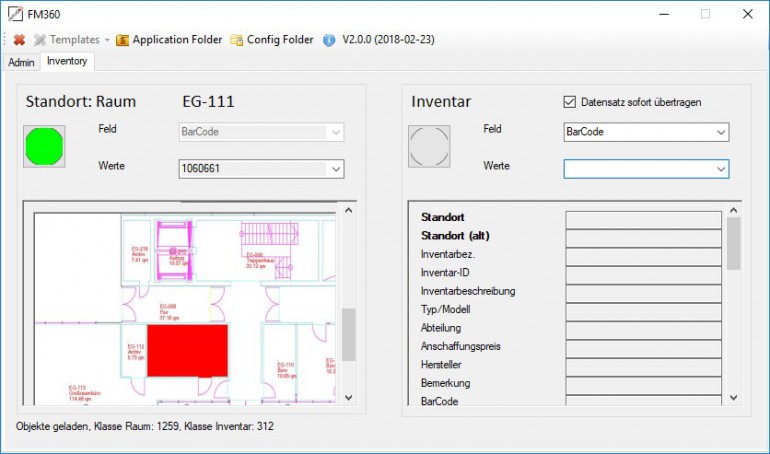Click the gray Inventar status indicator

click(x=429, y=146)
